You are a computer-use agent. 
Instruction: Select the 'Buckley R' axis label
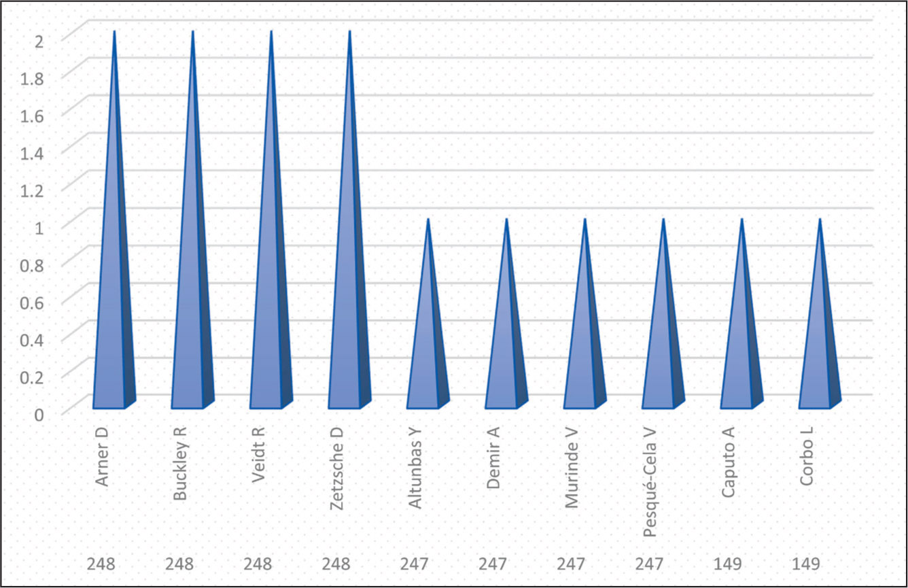point(181,465)
